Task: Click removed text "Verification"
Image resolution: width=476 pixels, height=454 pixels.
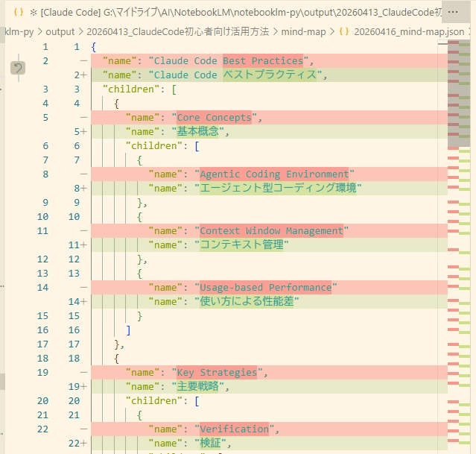Action: (x=234, y=429)
